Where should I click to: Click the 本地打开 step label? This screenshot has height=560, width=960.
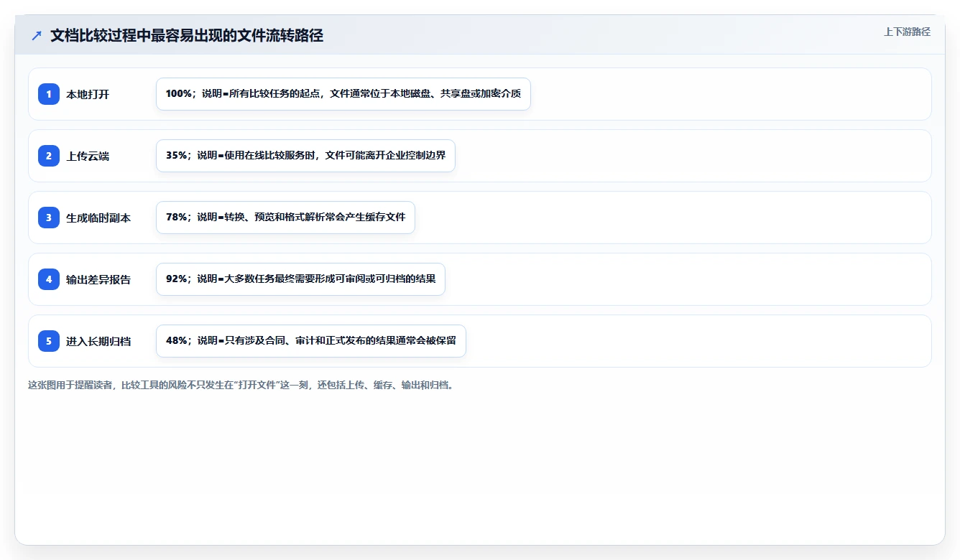88,94
